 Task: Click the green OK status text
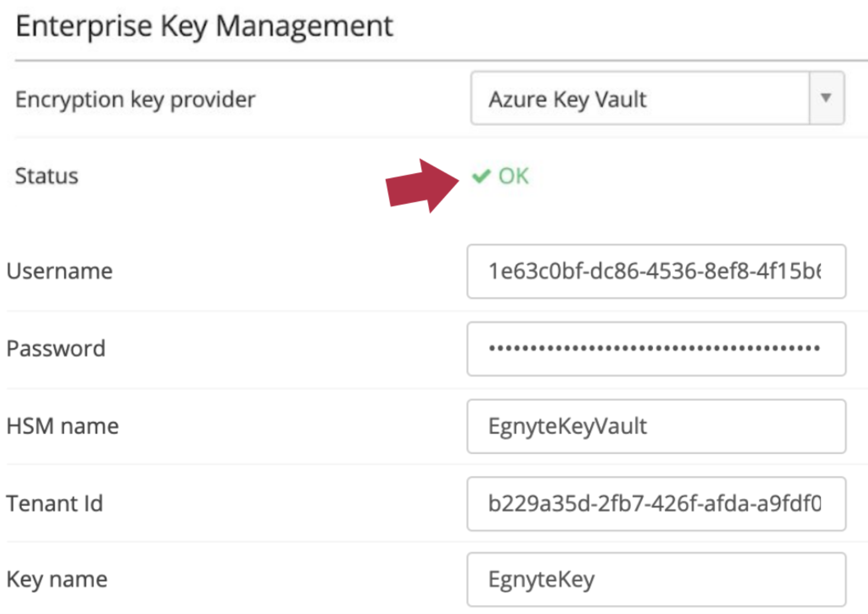click(x=514, y=176)
